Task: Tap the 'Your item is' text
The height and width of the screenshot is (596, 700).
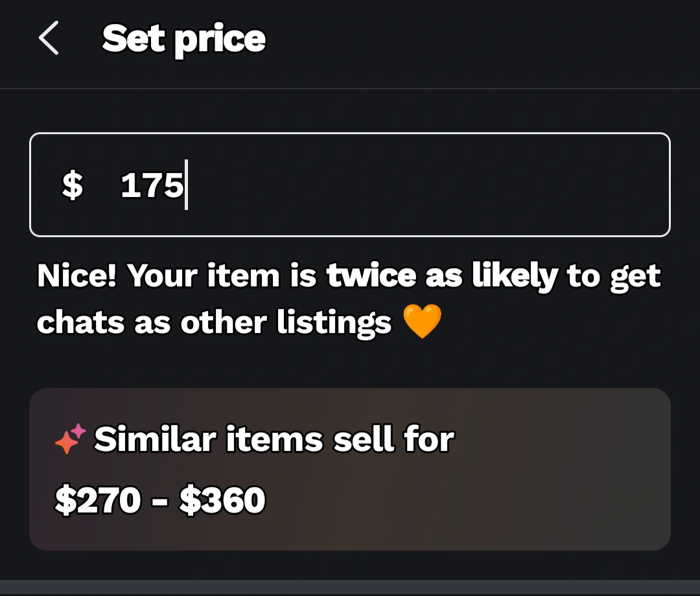Action: tap(222, 277)
